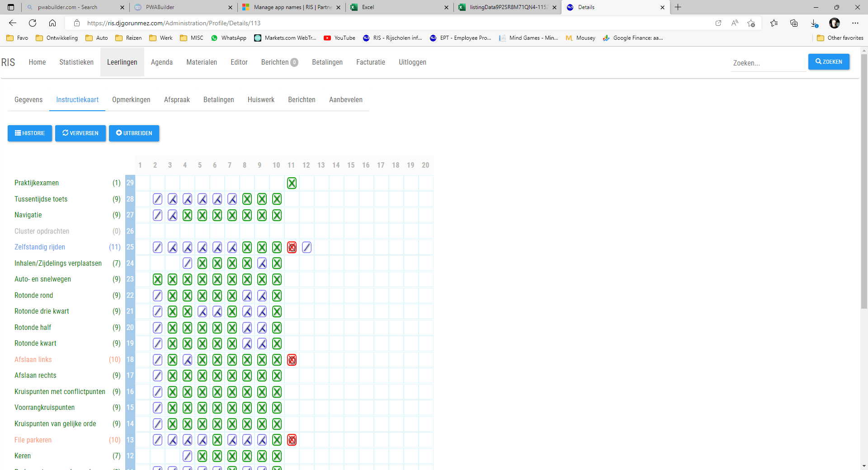Go to browser Home icon
The image size is (868, 470).
click(x=52, y=23)
